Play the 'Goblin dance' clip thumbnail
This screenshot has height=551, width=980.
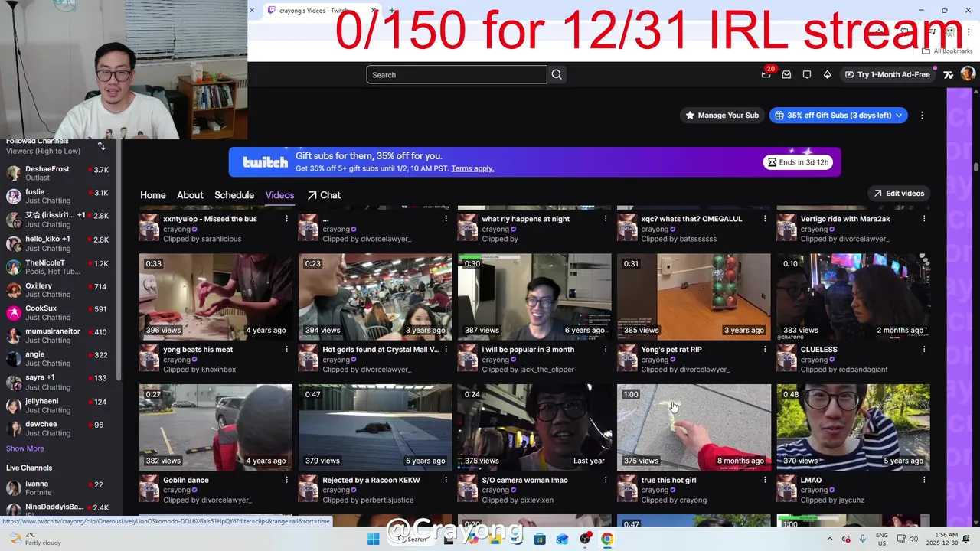click(216, 427)
